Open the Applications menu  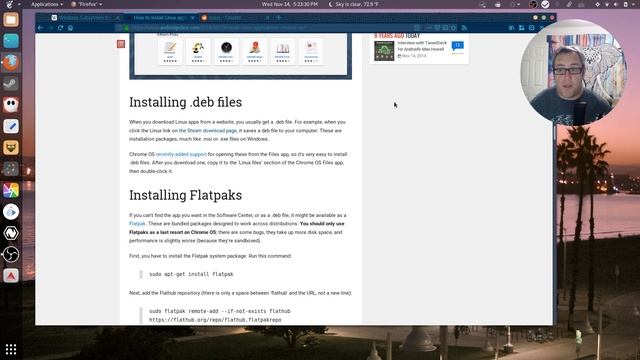[x=47, y=4]
